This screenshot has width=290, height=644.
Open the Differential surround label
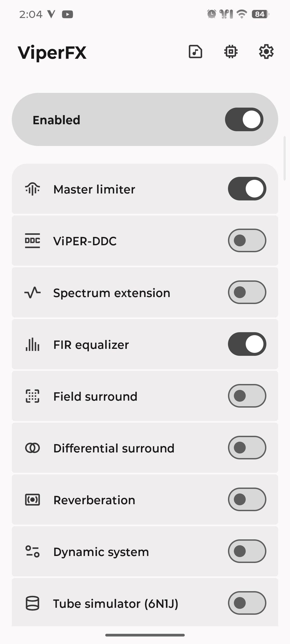click(114, 448)
